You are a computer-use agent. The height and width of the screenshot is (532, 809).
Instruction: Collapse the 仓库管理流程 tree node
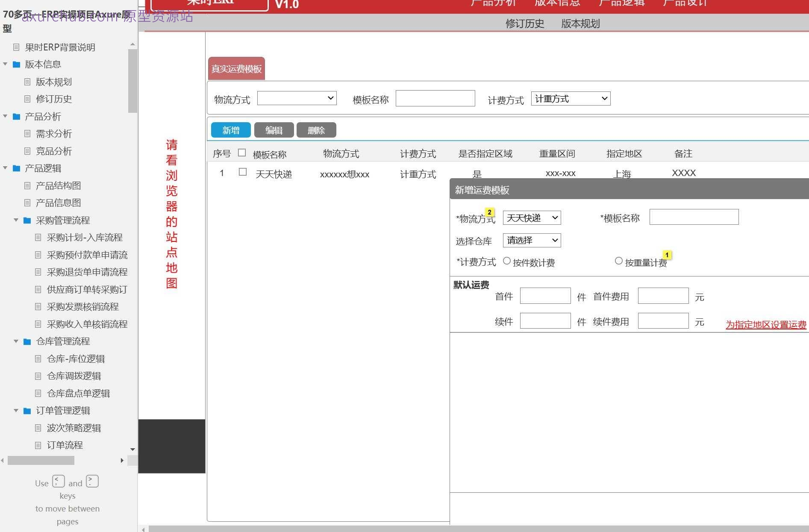16,341
